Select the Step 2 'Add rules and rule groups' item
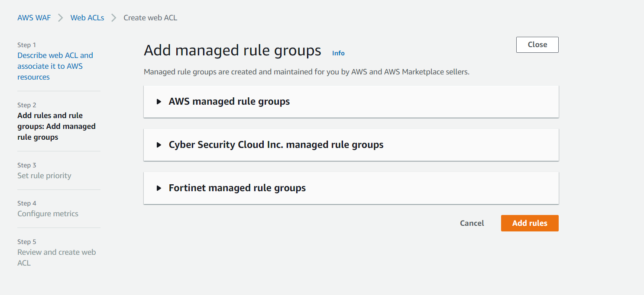 coord(56,126)
